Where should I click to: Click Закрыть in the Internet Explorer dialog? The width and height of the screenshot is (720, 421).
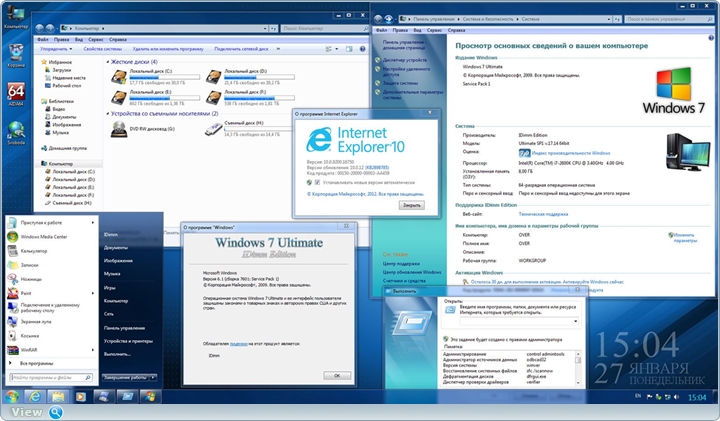coord(411,204)
